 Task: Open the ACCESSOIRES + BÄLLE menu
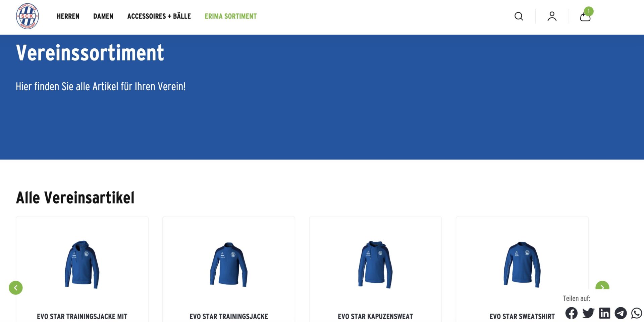[x=159, y=16]
